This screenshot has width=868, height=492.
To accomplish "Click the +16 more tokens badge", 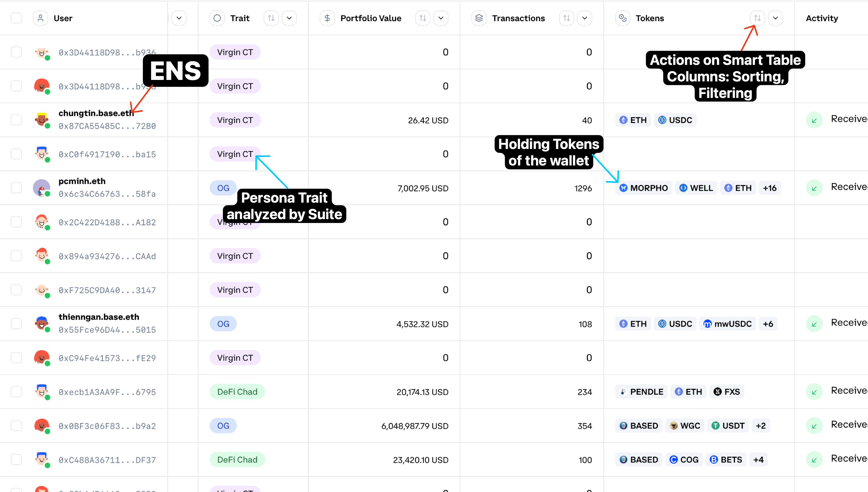I will click(770, 188).
